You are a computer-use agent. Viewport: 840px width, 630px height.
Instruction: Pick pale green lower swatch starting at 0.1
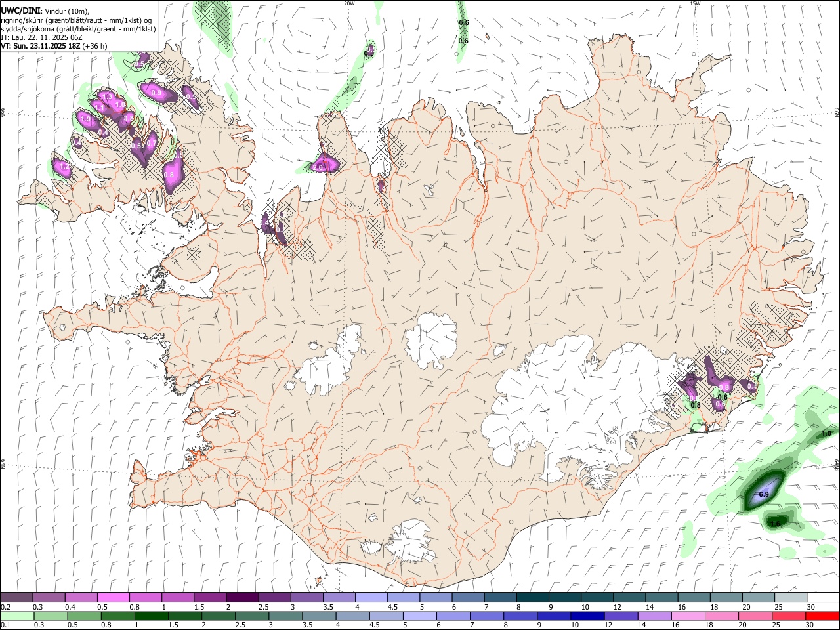click(17, 616)
